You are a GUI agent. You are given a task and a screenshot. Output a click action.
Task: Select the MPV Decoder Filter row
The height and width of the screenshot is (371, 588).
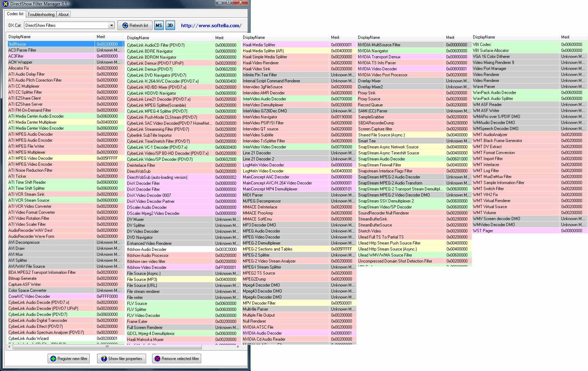click(x=299, y=303)
